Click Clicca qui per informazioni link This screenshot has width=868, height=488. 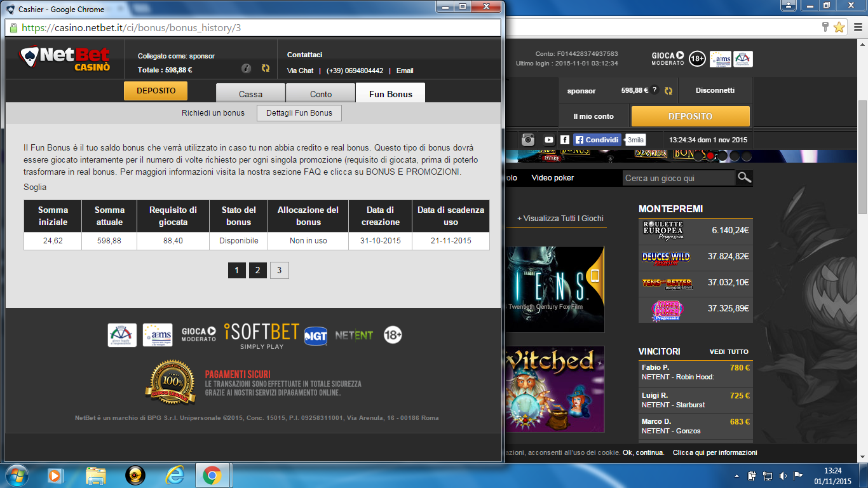coord(715,452)
